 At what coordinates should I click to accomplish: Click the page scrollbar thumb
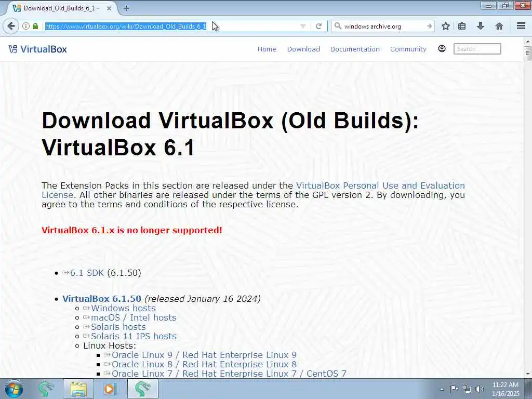[527, 54]
